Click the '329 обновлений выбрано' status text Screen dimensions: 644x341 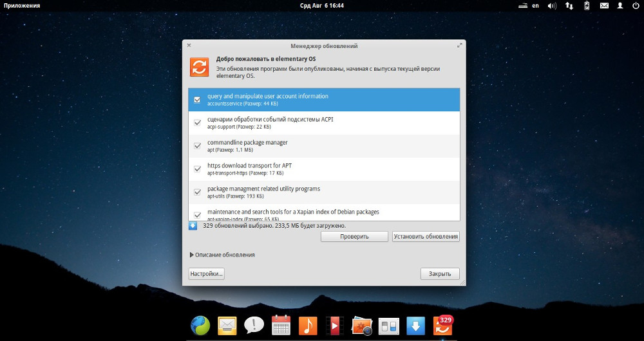pos(274,226)
